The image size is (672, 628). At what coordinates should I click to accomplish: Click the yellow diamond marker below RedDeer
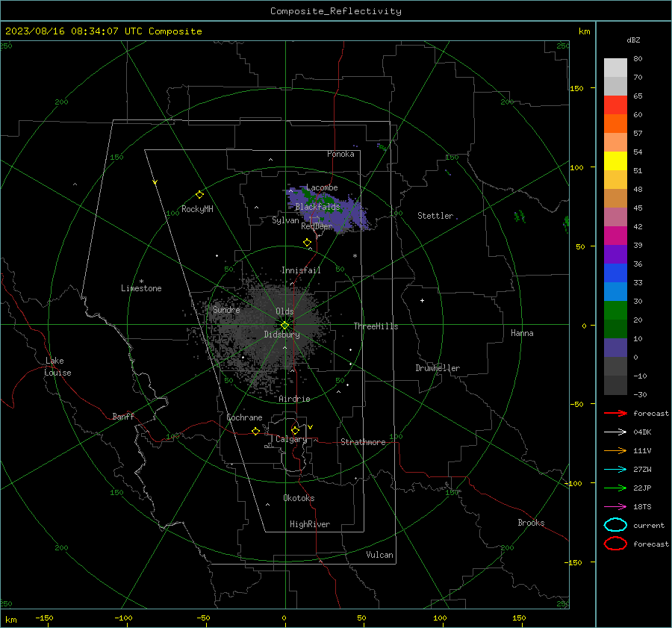point(307,243)
